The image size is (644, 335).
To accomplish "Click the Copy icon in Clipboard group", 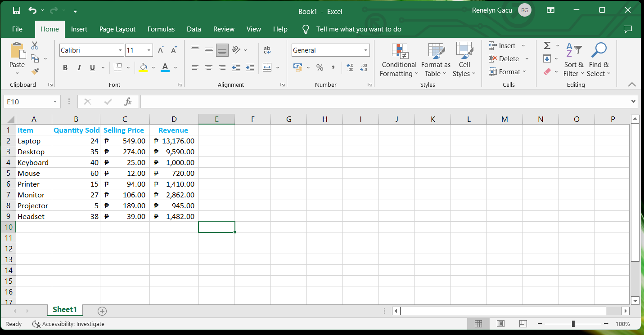I will click(x=35, y=58).
